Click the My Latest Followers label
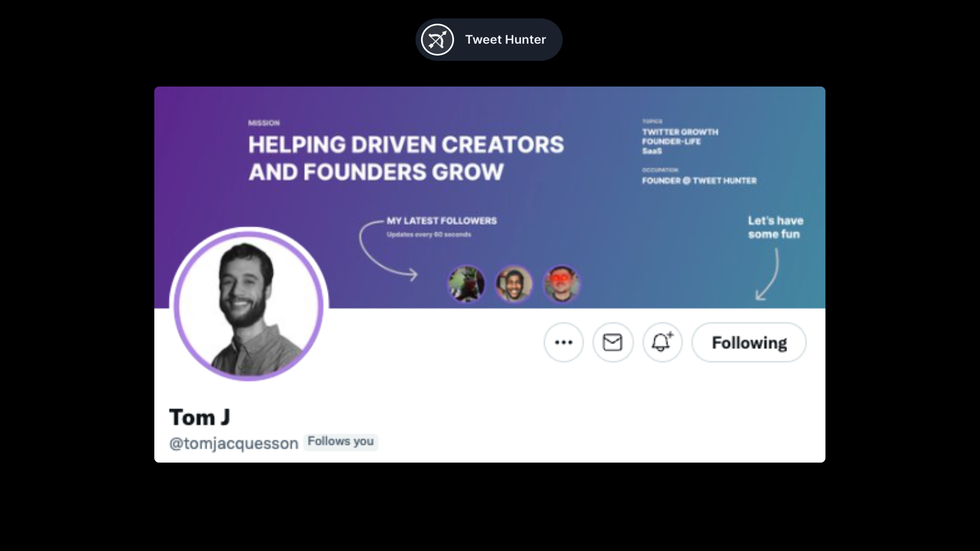The image size is (980, 551). (441, 221)
